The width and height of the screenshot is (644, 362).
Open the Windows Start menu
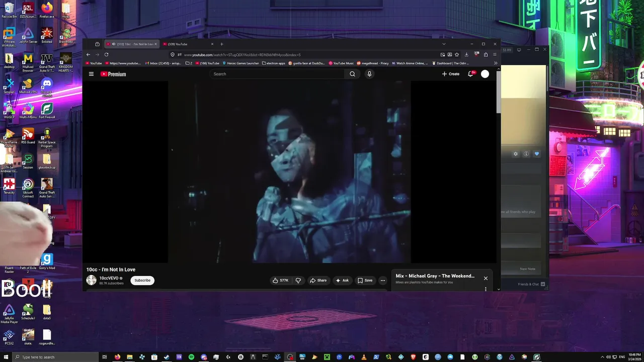6,357
